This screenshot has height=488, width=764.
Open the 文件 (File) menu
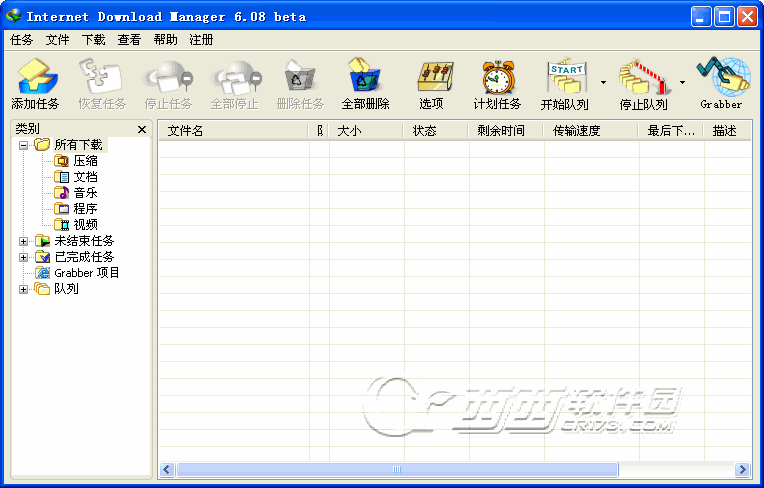pyautogui.click(x=57, y=39)
